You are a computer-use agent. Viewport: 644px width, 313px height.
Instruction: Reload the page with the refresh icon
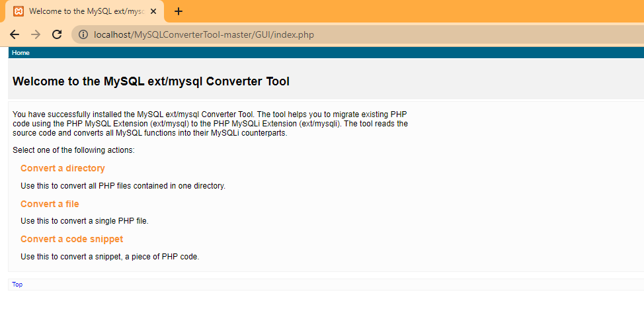pos(57,34)
